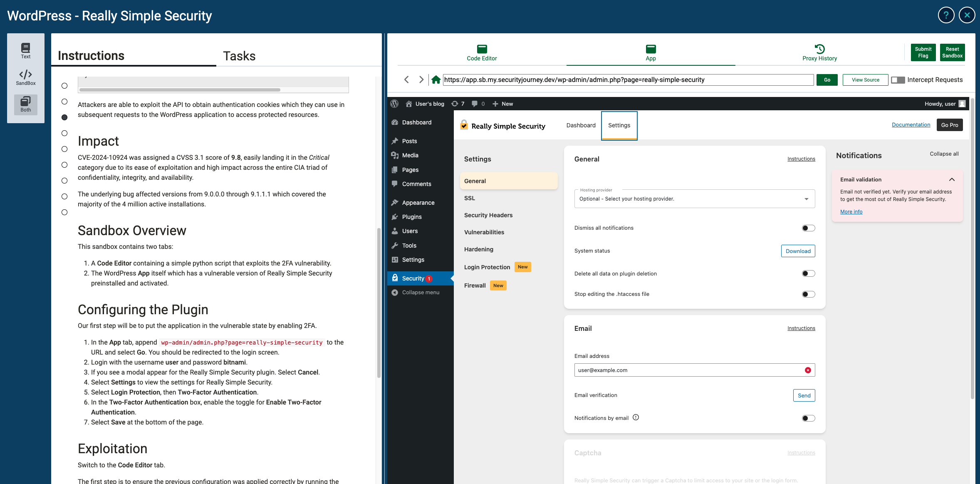Select the plugin Settings tab
Screen dimensions: 980x484
tap(619, 125)
